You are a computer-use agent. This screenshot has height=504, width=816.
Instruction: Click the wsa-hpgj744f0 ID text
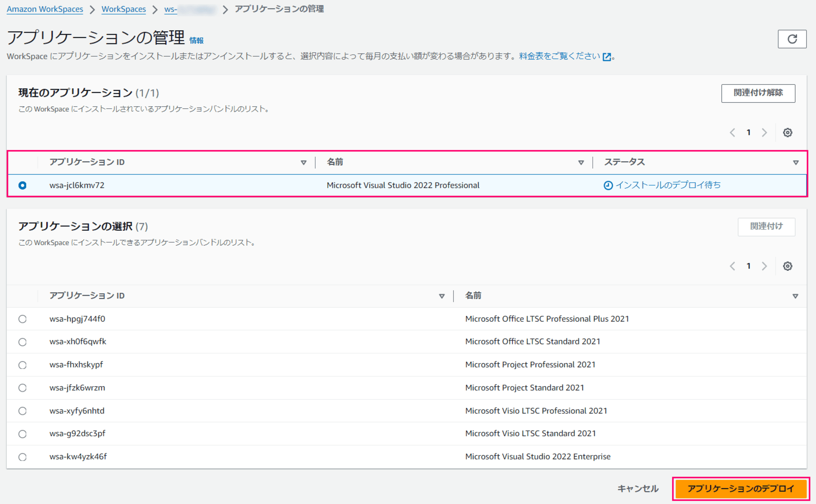coord(78,319)
